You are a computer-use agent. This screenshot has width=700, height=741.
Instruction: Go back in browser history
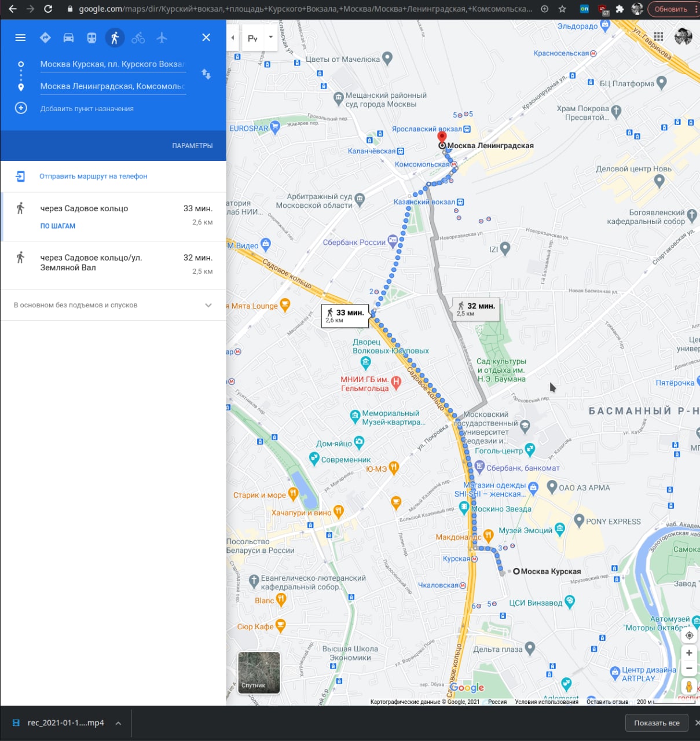[x=13, y=9]
